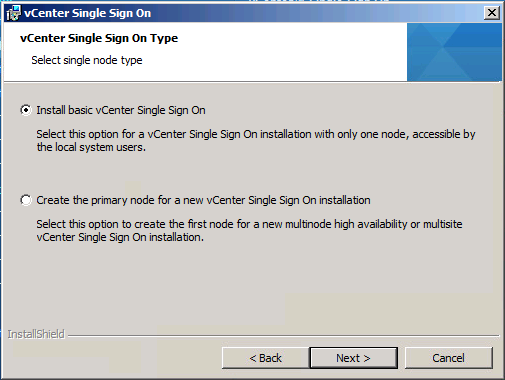This screenshot has width=505, height=380.
Task: Click the basic install description text
Action: coord(256,140)
